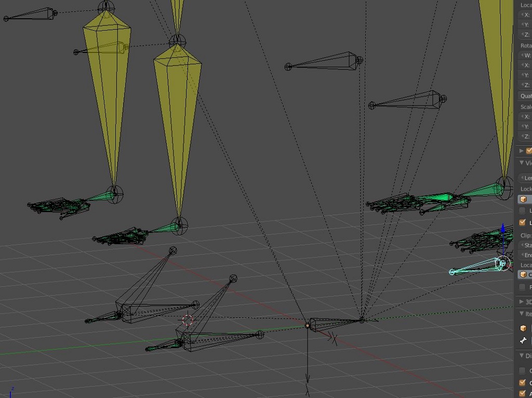The image size is (532, 398).
Task: Click the Scale Z value field
Action: click(525, 137)
